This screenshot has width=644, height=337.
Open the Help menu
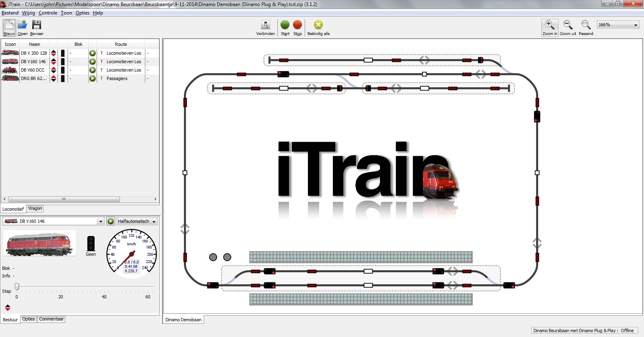tap(98, 13)
